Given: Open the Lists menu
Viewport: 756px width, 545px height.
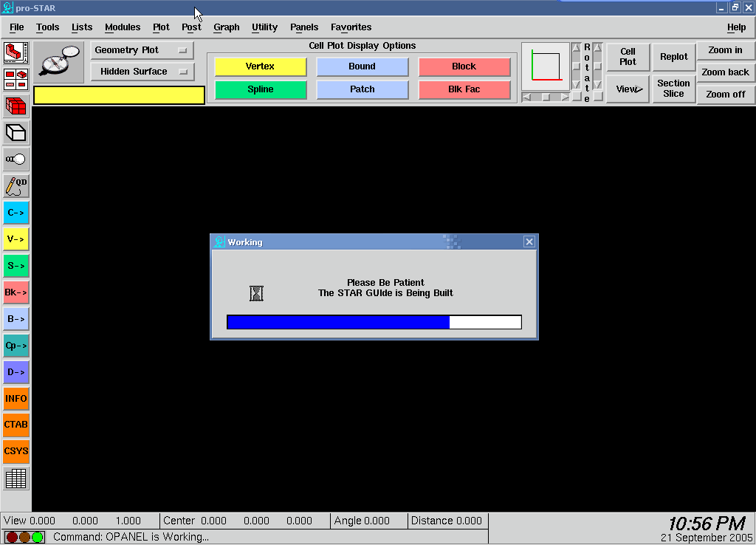Looking at the screenshot, I should [81, 27].
